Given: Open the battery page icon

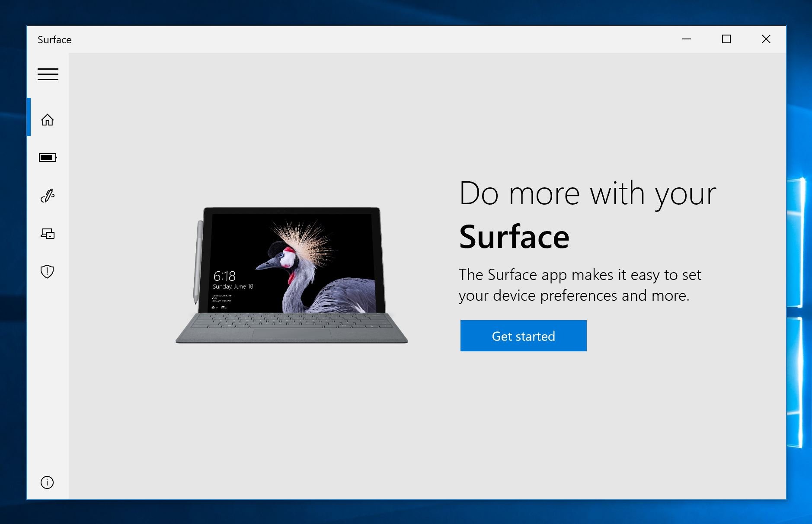Looking at the screenshot, I should point(48,158).
